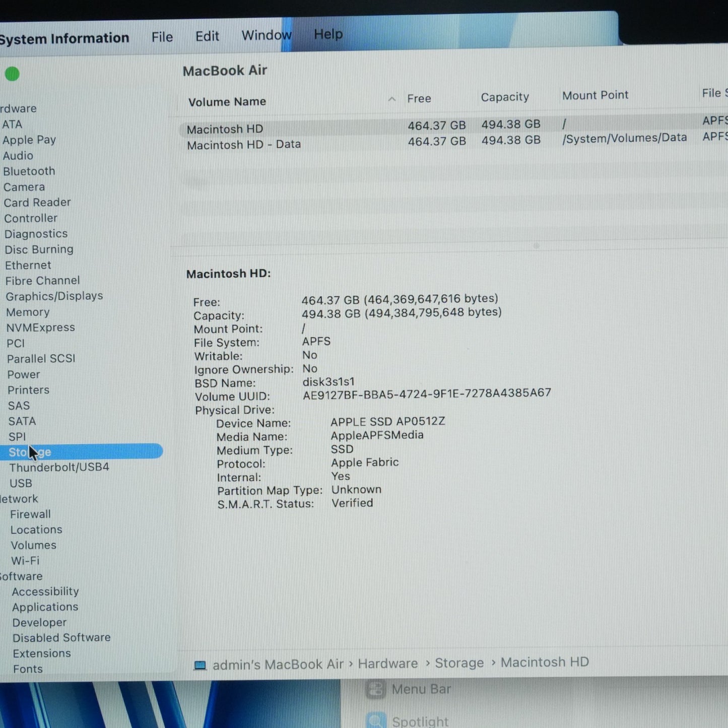The height and width of the screenshot is (728, 728).
Task: Open the System Information app menu
Action: pos(64,38)
